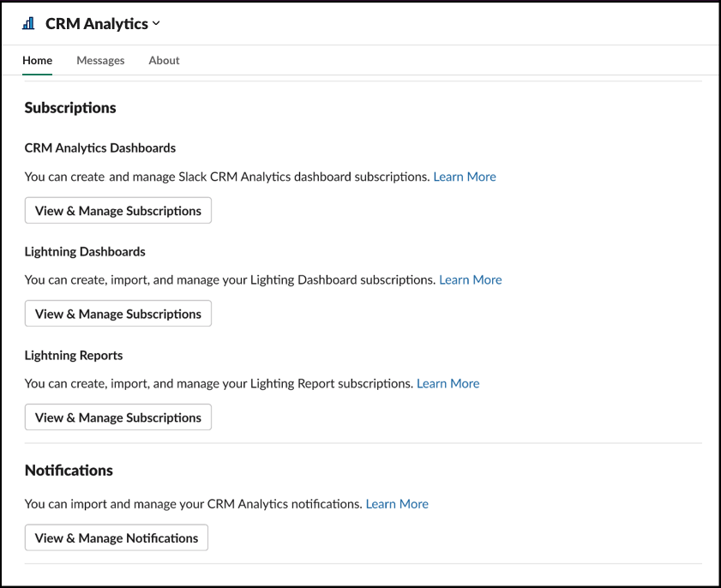Screen dimensions: 721x588
Task: Open Learn More for CRM Analytics Dashboards
Action: (x=465, y=177)
